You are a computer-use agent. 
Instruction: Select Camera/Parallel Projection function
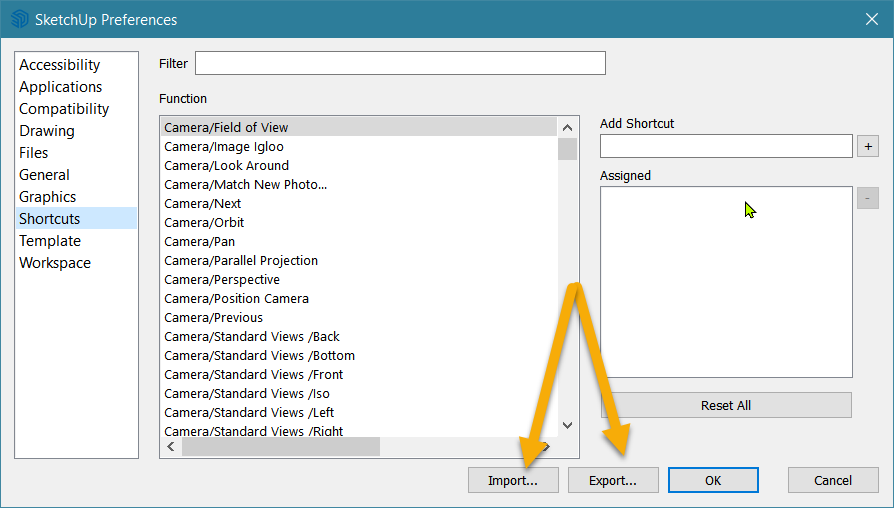pos(359,261)
